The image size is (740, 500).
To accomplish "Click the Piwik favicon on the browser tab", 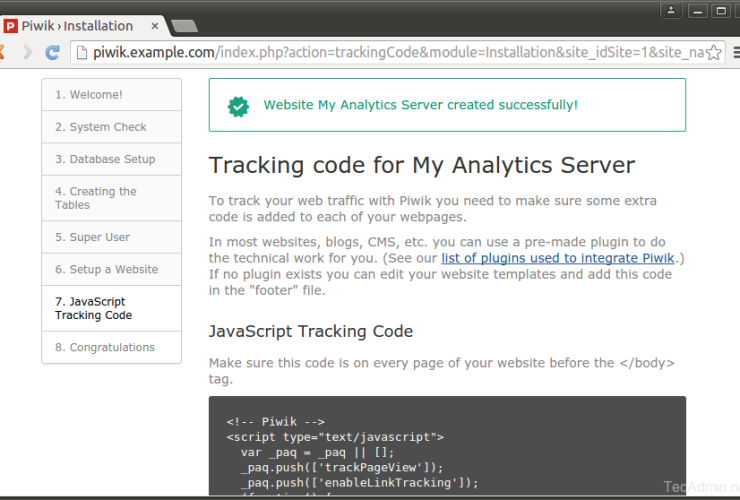I will click(11, 25).
